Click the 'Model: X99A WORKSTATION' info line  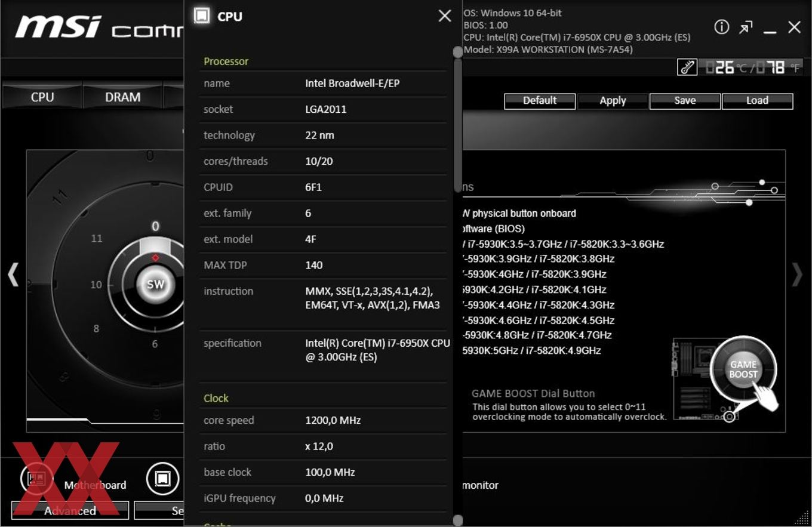pos(548,50)
